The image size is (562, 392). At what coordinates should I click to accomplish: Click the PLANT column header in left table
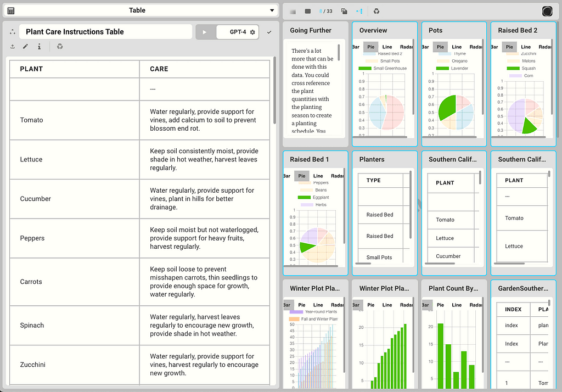(x=75, y=69)
